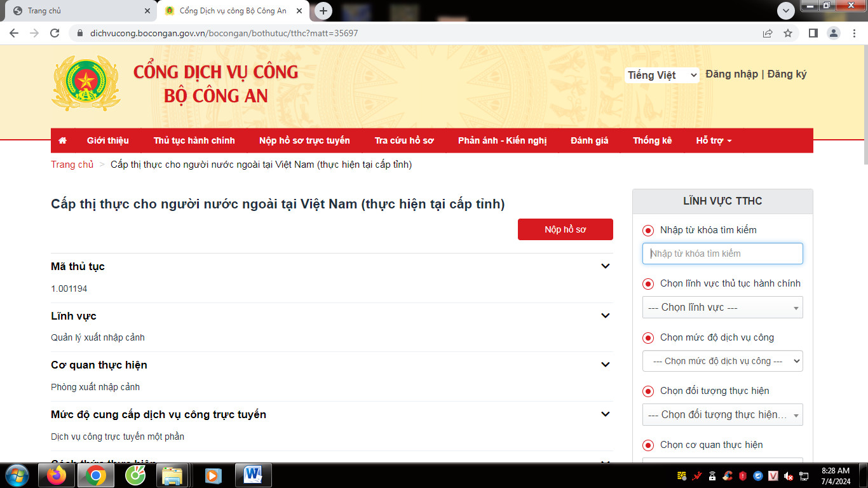
Task: Click procedure code 1.001194 text
Action: 69,289
